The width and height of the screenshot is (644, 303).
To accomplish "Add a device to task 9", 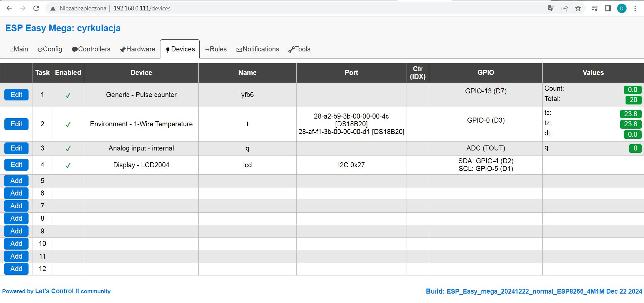I will tap(16, 231).
